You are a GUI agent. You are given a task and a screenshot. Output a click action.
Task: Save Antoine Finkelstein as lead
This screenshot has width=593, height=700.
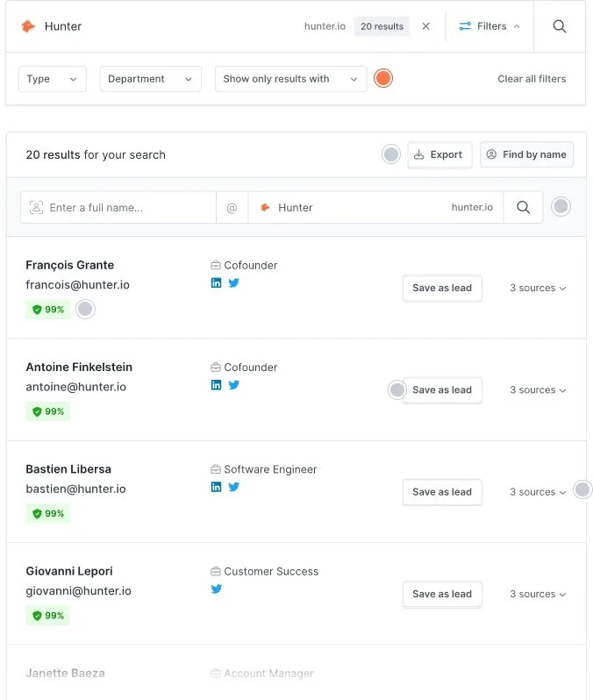coord(442,390)
